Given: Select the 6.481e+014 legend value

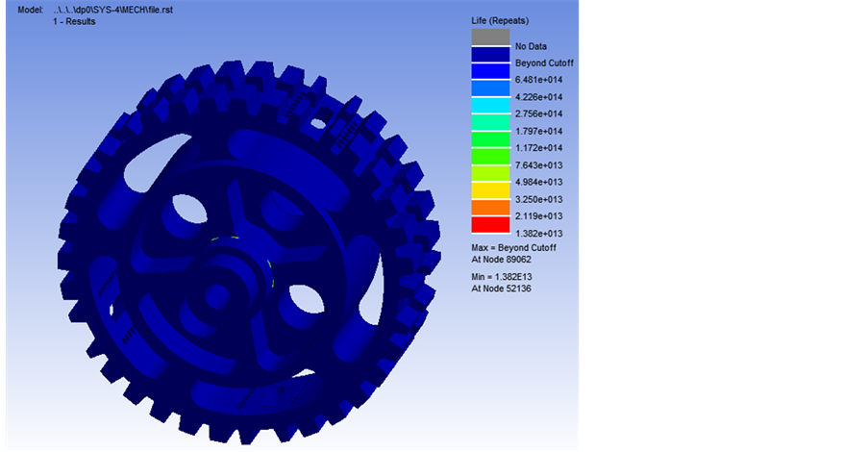Looking at the screenshot, I should (x=538, y=80).
